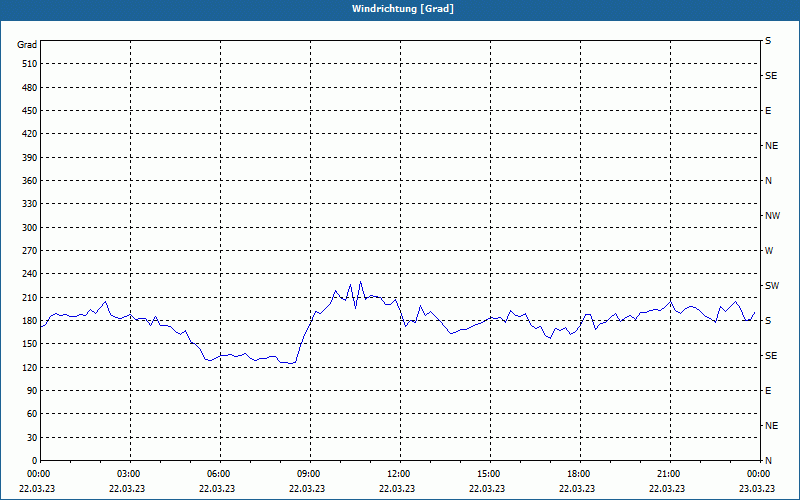Image resolution: width=800 pixels, height=500 pixels.
Task: Select the 150 axis value
Action: [x=30, y=344]
